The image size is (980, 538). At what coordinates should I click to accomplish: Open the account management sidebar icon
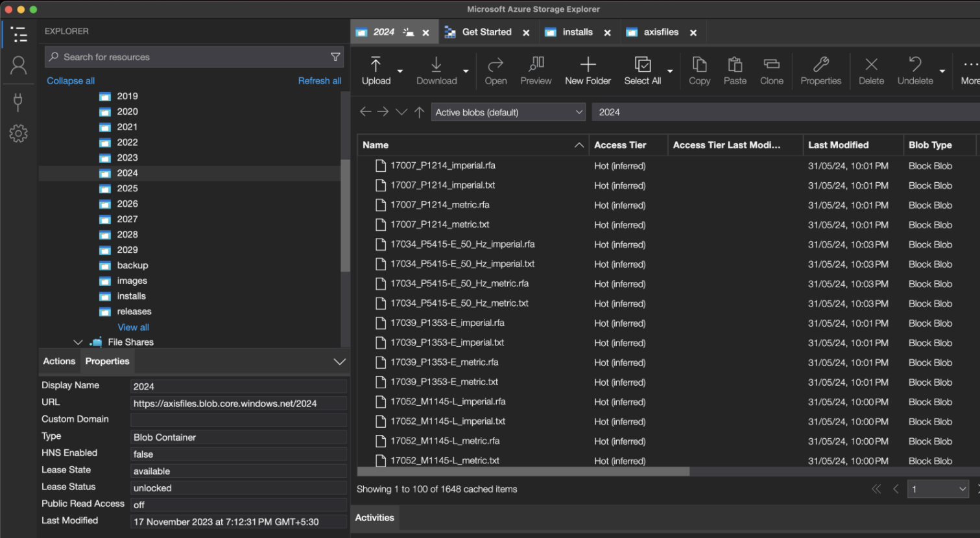18,65
